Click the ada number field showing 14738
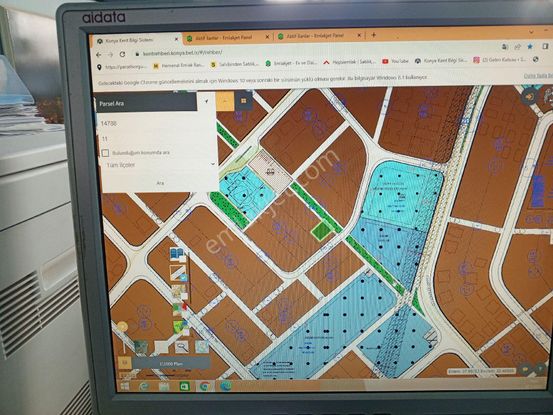This screenshot has height=415, width=553. pos(155,124)
